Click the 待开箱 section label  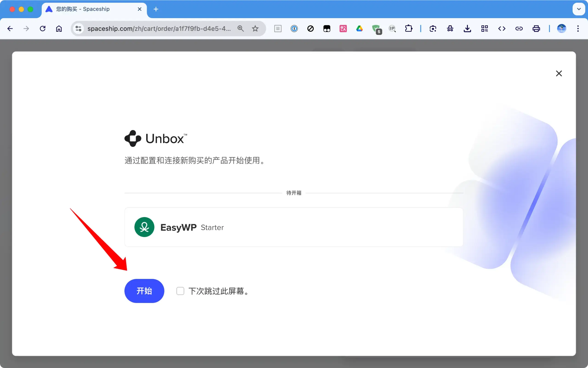pyautogui.click(x=294, y=193)
